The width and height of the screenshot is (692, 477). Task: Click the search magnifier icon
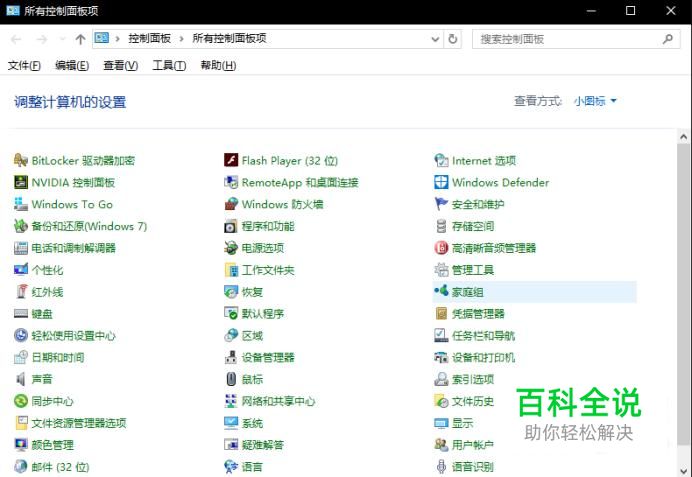(668, 39)
